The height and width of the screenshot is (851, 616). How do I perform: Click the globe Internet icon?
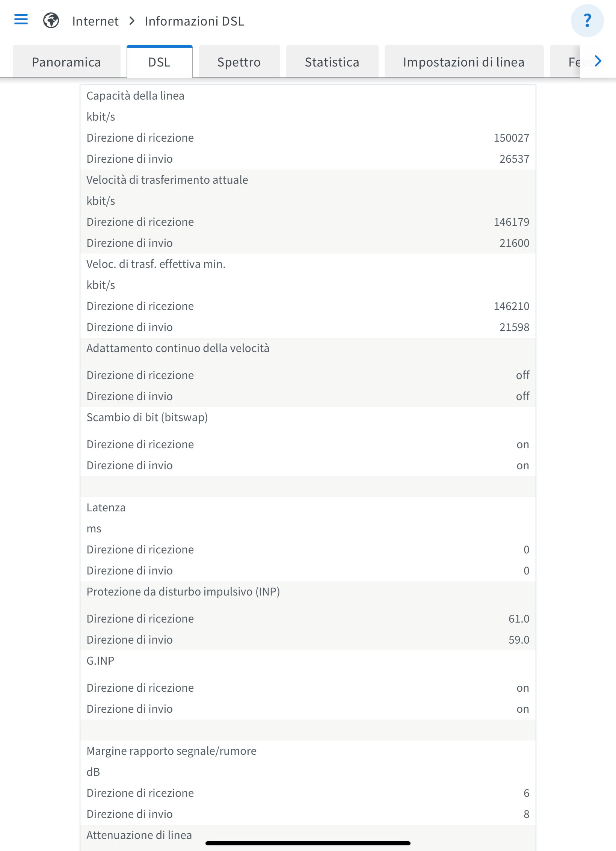tap(51, 20)
